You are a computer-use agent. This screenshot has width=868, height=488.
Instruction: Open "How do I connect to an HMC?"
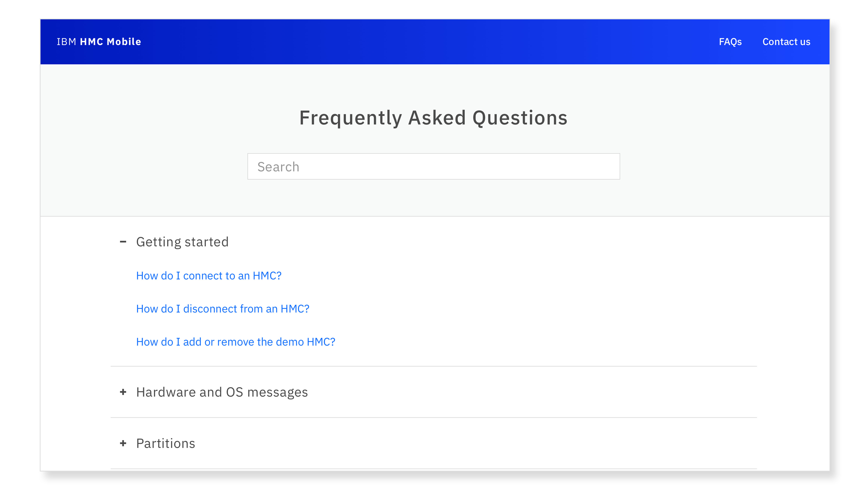point(209,276)
